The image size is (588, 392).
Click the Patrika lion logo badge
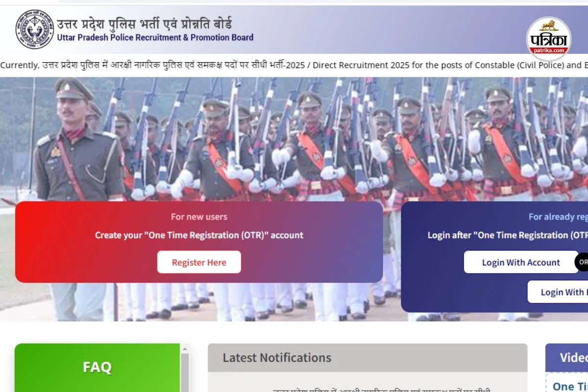[549, 38]
